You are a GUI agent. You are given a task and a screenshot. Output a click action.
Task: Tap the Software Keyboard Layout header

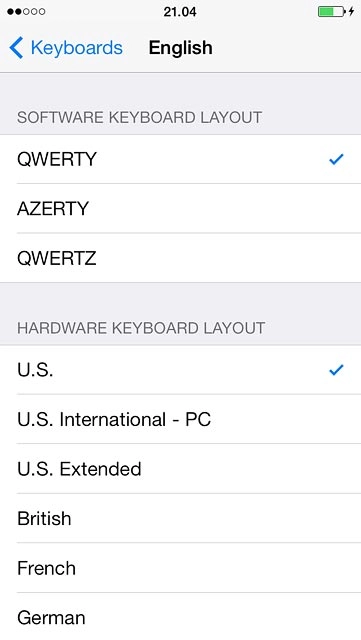pos(139,118)
